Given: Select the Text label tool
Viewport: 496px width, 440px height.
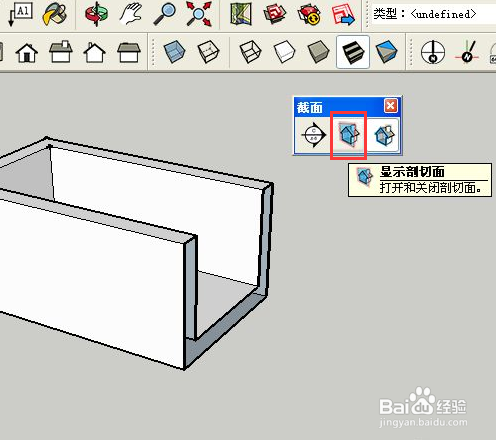Looking at the screenshot, I should click(x=20, y=14).
